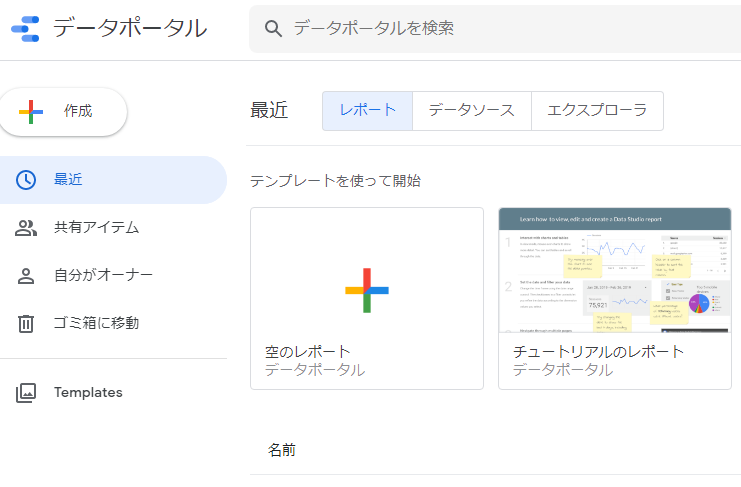Switch to the エクスプローラ tab
The width and height of the screenshot is (741, 487).
pyautogui.click(x=597, y=111)
